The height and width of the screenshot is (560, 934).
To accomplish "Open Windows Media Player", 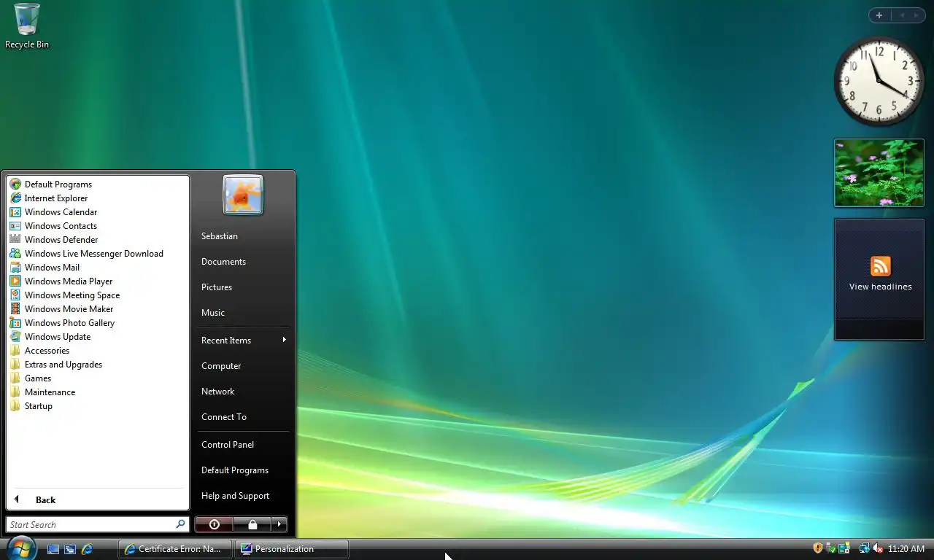I will coord(98,281).
